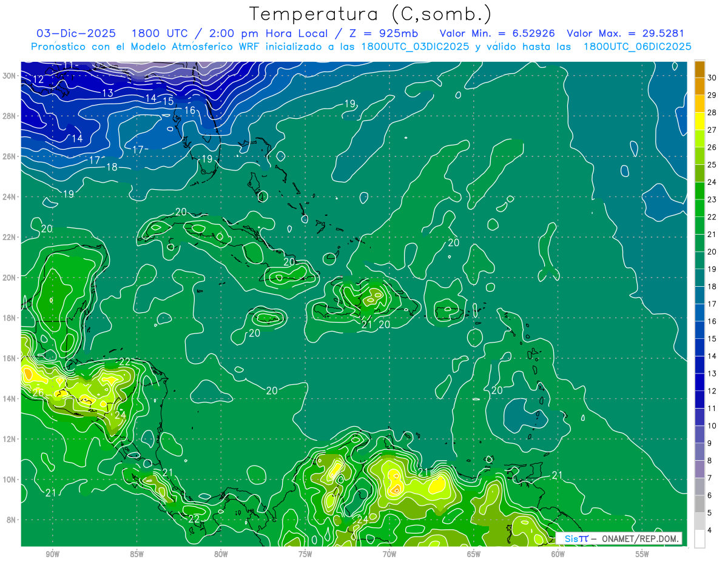
Task: Click the "18" contour label on the map
Action: (112, 167)
